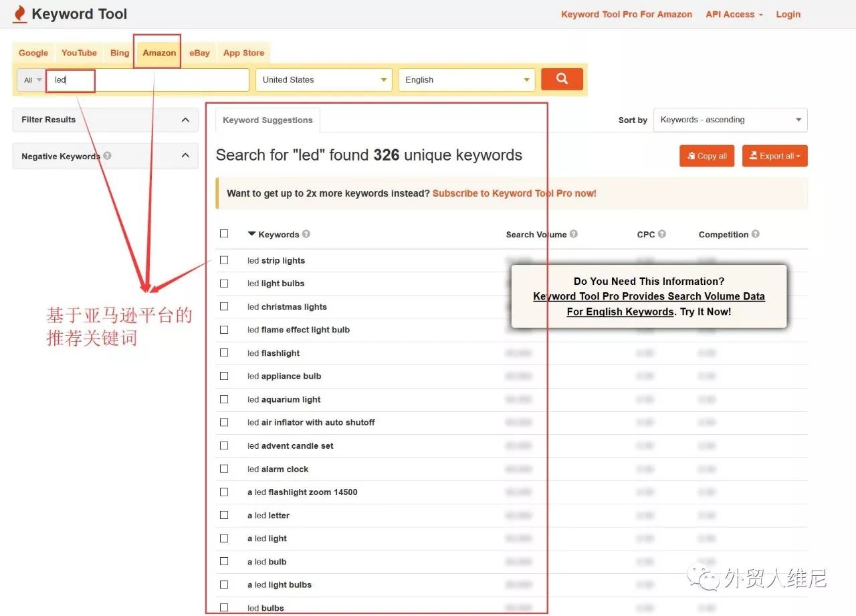
Task: Check the led flashlight row checkbox
Action: click(224, 352)
